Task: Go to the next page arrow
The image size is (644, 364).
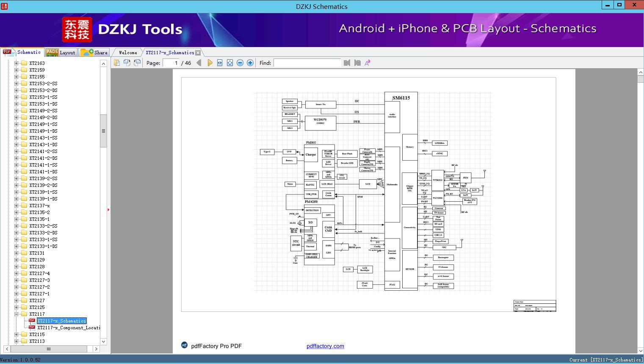Action: (210, 63)
